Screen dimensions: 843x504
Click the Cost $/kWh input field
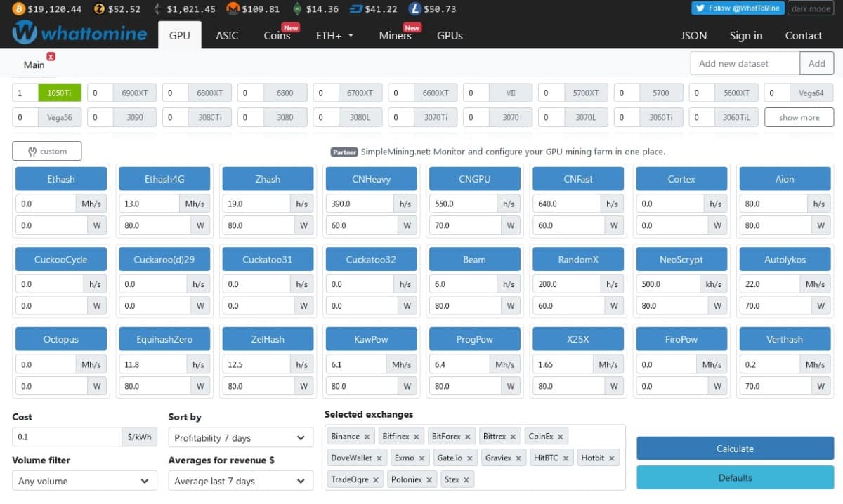click(x=67, y=437)
